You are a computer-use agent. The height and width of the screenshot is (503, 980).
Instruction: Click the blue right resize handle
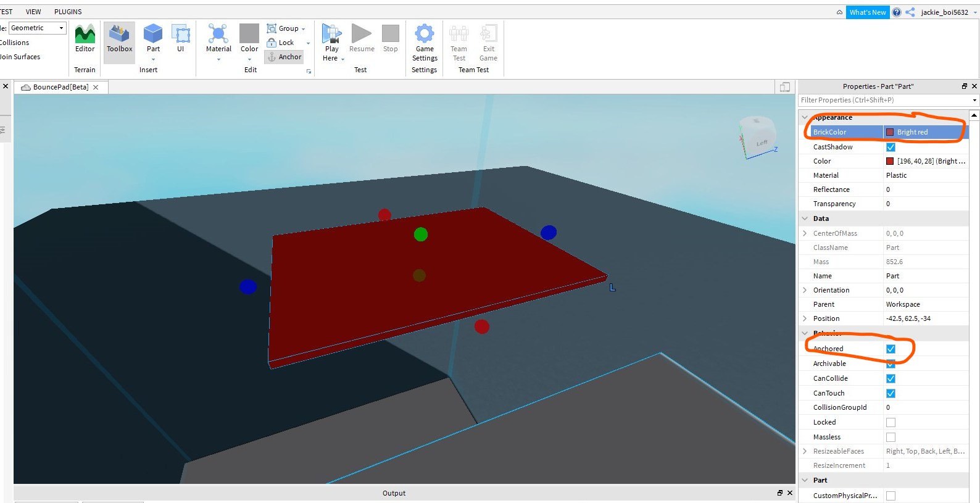tap(549, 233)
